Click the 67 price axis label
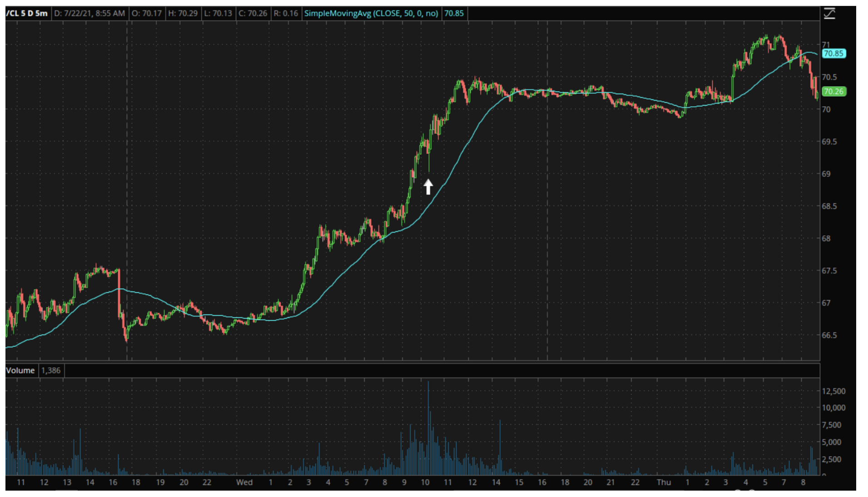 click(826, 303)
